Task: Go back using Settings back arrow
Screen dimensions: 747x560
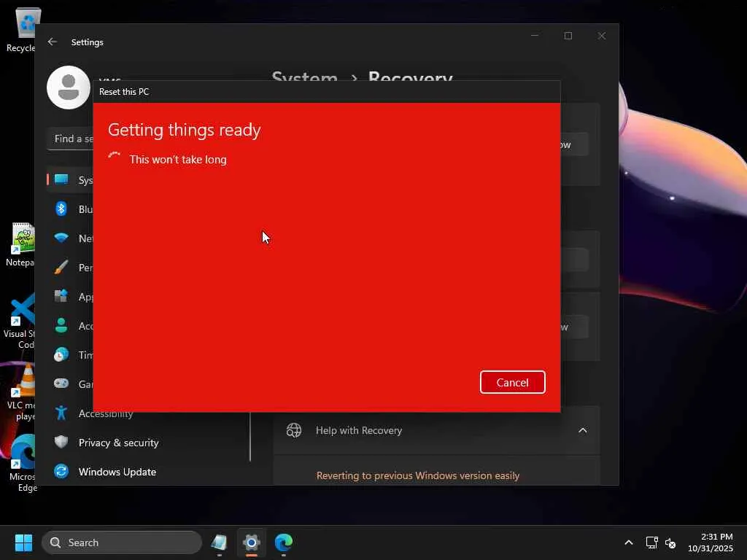Action: pos(53,42)
